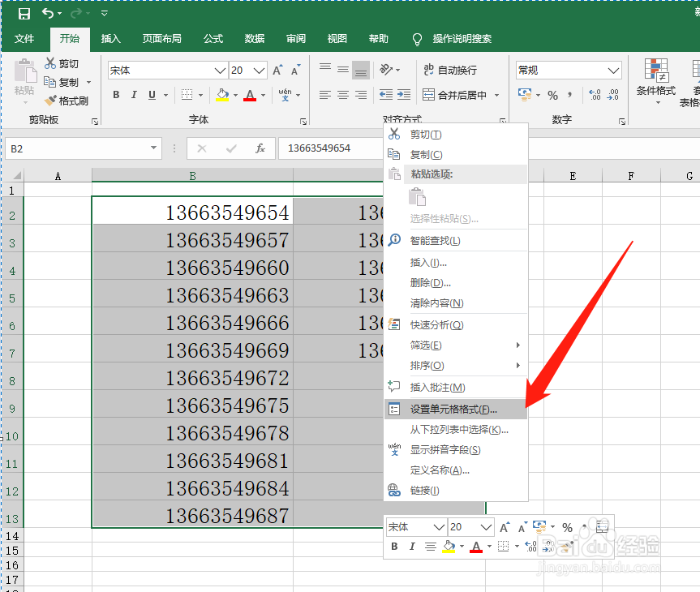Image resolution: width=700 pixels, height=592 pixels.
Task: Click the Borders icon in font group
Action: tap(187, 95)
